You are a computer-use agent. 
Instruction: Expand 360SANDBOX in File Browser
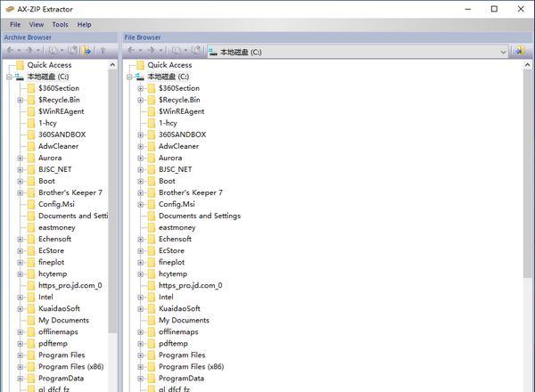(140, 135)
